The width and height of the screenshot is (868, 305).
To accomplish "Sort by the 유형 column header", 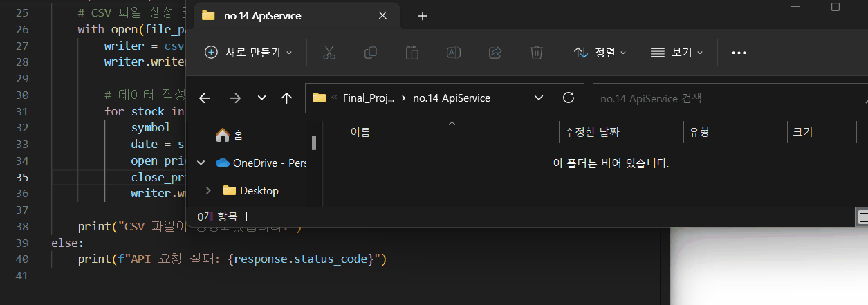I will pos(699,132).
